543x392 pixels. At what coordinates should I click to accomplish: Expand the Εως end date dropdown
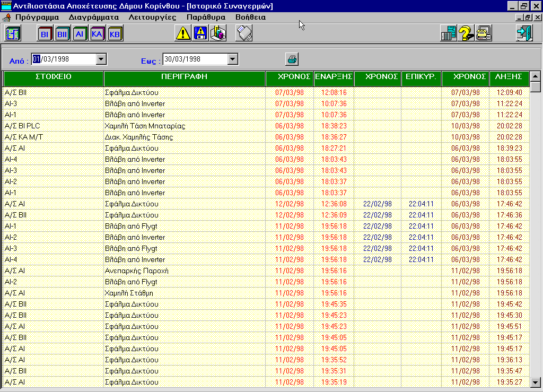pos(232,59)
